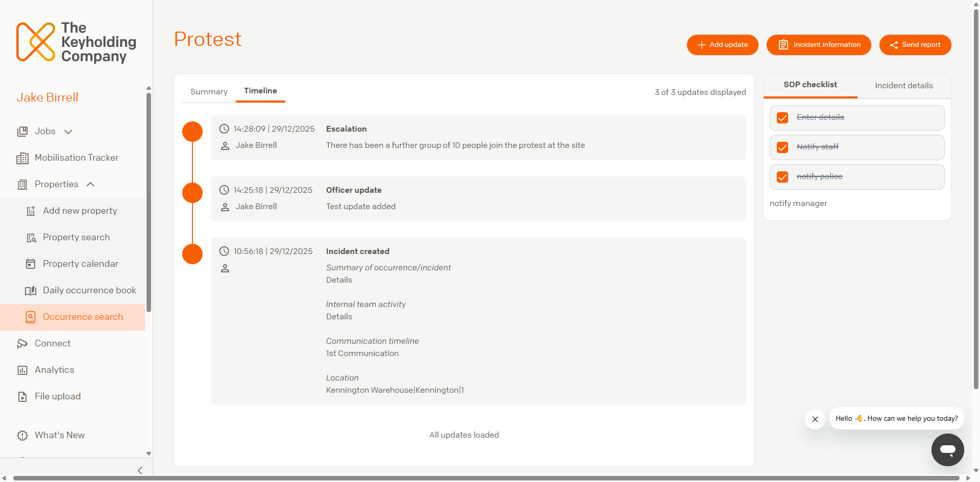
Task: Open Mobilisation Tracker from the sidebar
Action: 72,158
